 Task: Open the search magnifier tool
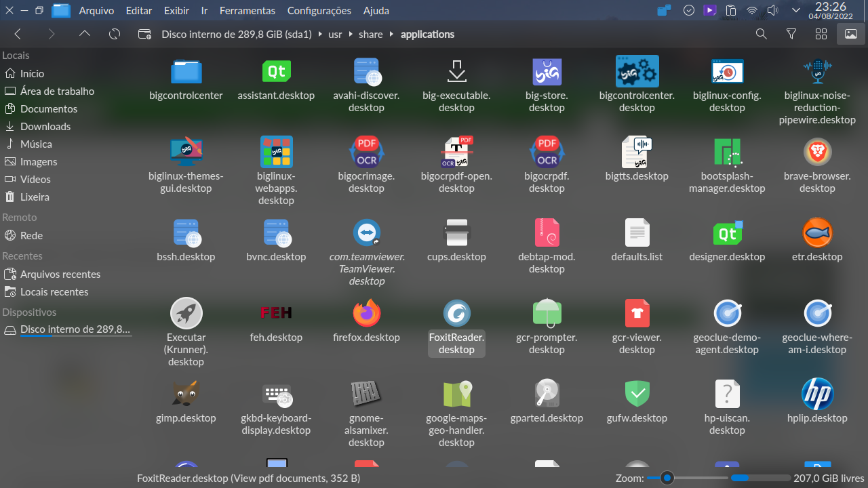[x=762, y=34]
